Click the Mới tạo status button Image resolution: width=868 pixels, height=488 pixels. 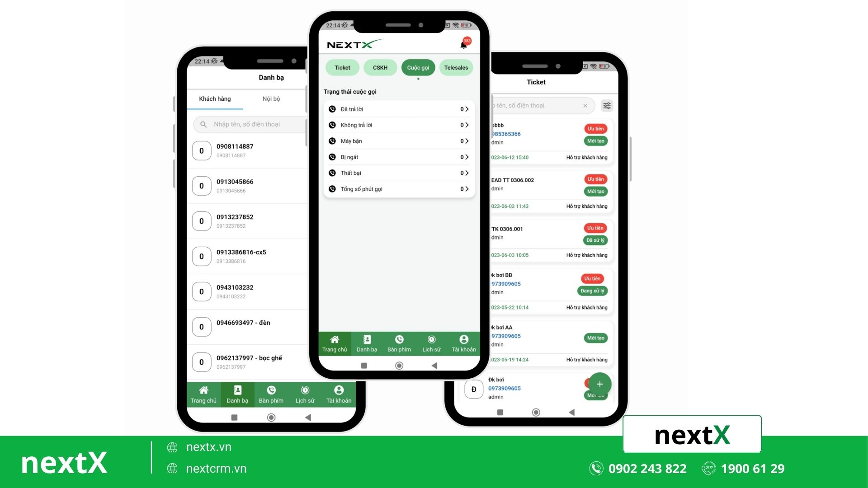pos(595,141)
